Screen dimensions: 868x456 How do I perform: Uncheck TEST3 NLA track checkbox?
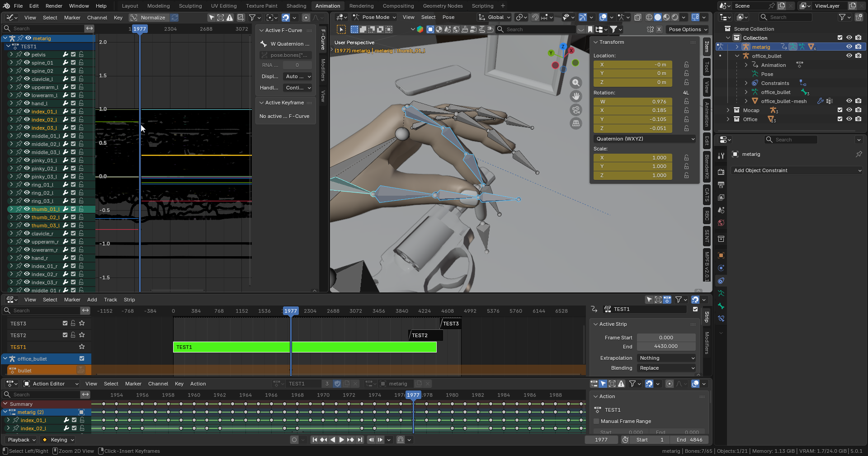[65, 324]
